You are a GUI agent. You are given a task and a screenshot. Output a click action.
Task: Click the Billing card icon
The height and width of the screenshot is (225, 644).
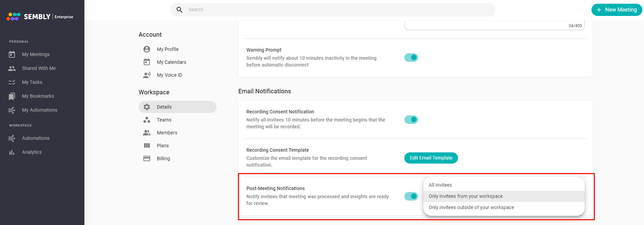147,158
